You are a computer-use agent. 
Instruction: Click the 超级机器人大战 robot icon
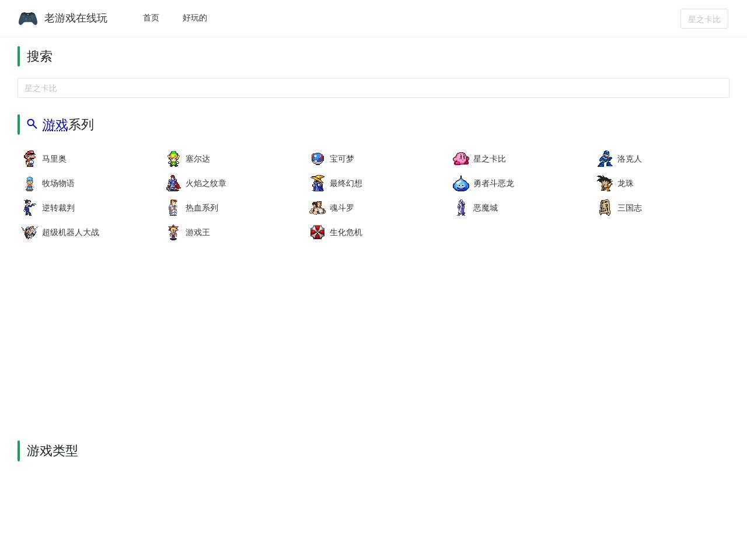point(29,232)
